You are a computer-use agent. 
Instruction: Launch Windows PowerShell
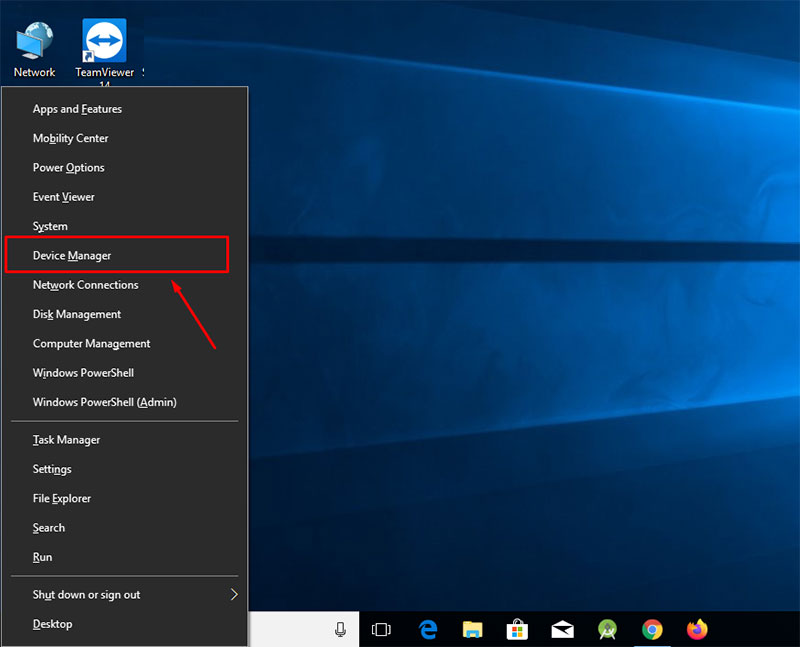point(124,373)
